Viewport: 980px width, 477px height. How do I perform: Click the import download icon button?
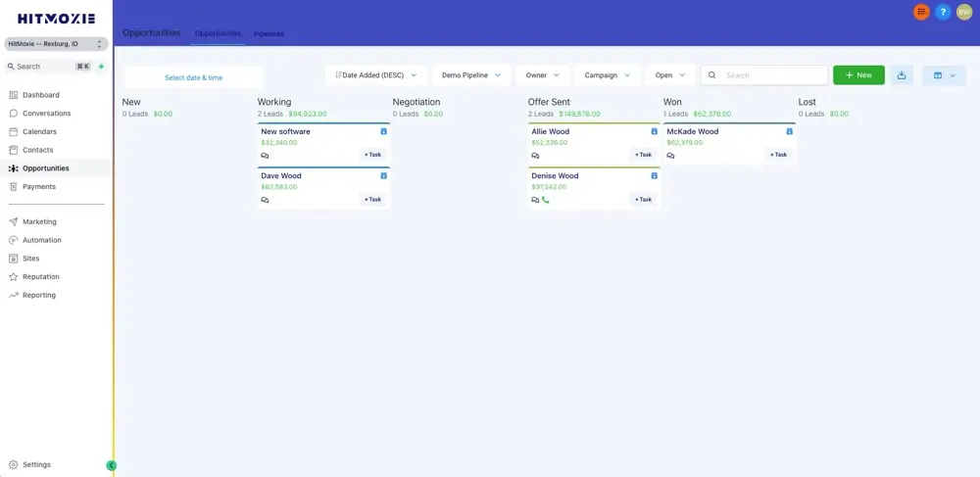coord(902,74)
